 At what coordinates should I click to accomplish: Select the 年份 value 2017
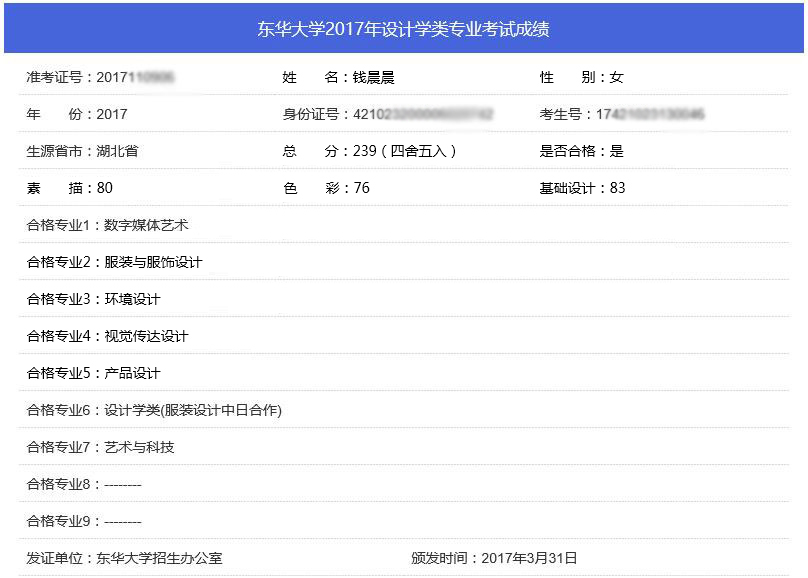point(112,114)
